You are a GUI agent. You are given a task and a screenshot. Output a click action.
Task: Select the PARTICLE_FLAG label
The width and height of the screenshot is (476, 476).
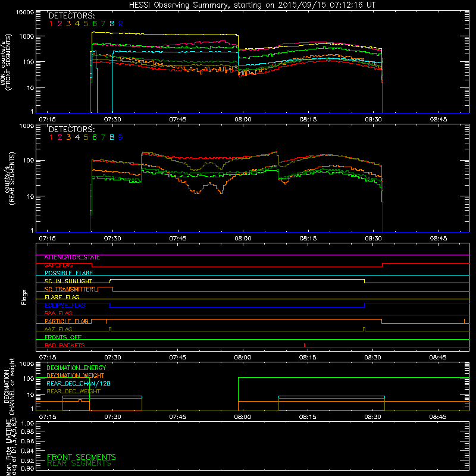pos(67,321)
